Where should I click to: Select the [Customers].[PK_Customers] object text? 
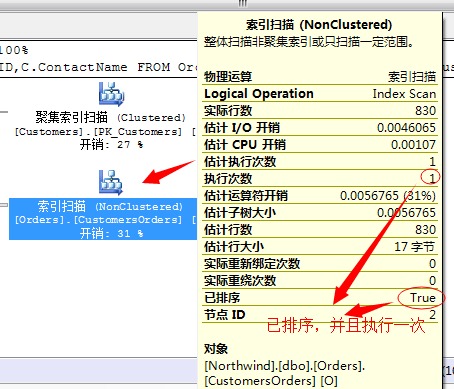(x=98, y=132)
